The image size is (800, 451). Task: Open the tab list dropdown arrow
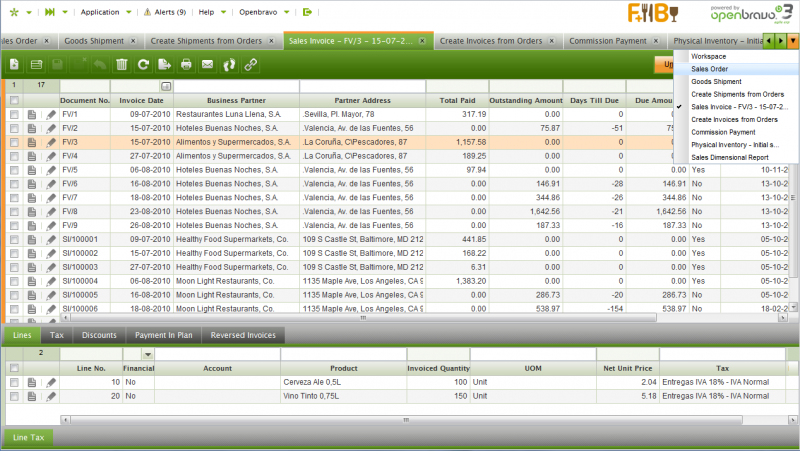(x=792, y=41)
